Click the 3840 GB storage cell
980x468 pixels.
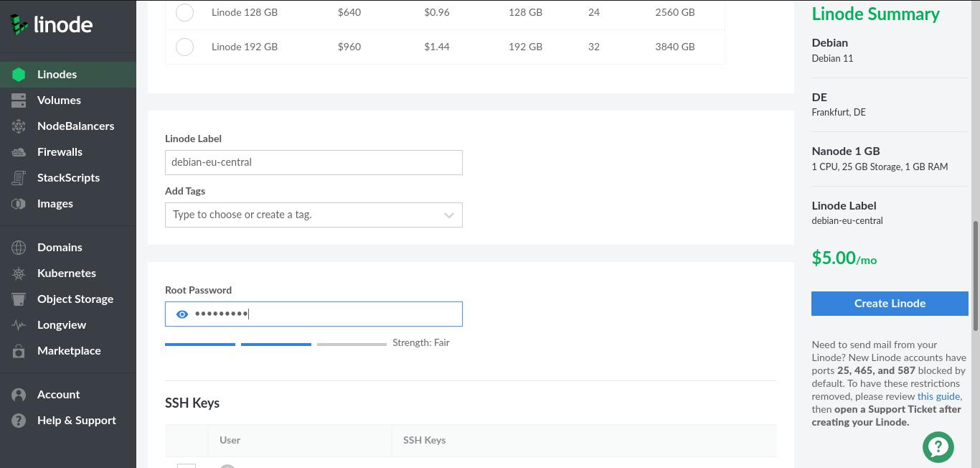pyautogui.click(x=675, y=47)
